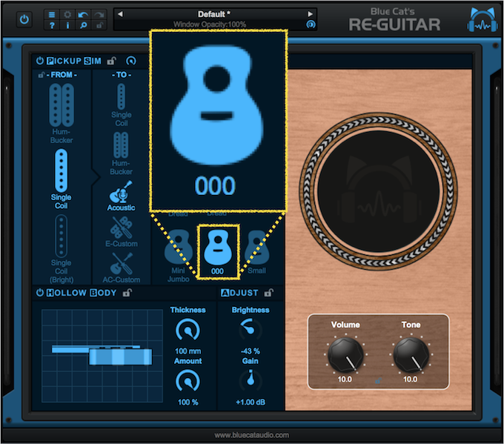
Task: Click the Amount knob
Action: (188, 382)
